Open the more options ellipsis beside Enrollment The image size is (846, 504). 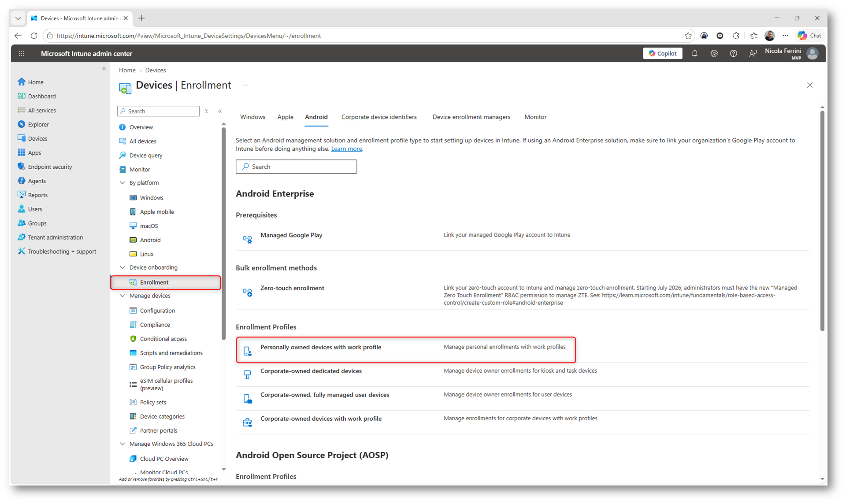pos(245,85)
